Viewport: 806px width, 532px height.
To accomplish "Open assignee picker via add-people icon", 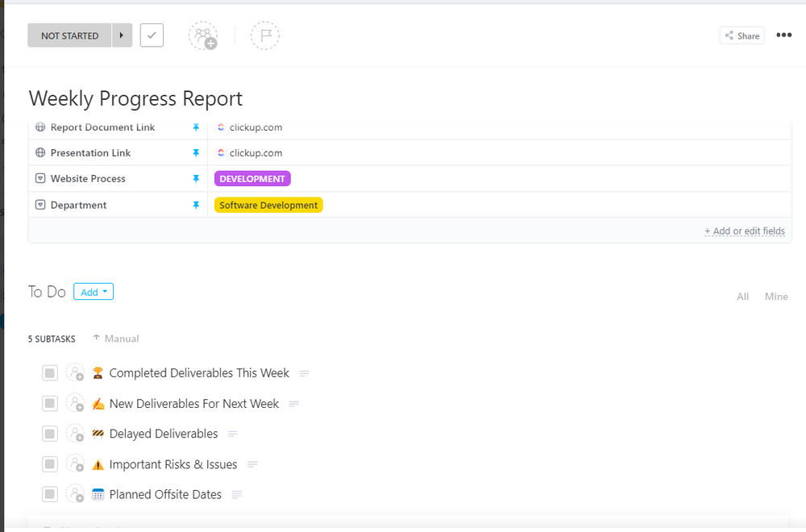I will point(203,35).
